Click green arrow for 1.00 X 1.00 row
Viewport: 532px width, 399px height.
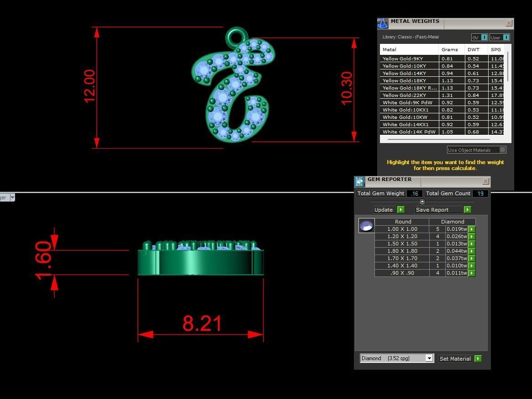472,229
